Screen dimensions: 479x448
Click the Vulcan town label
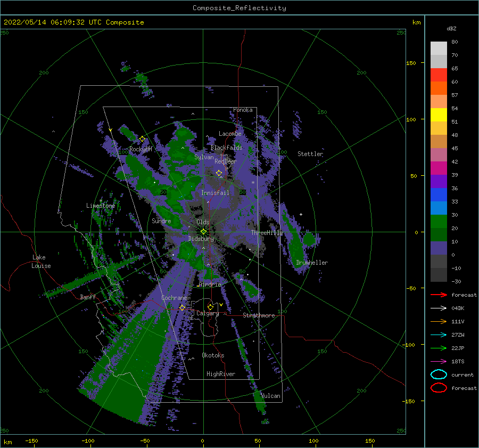click(x=271, y=396)
